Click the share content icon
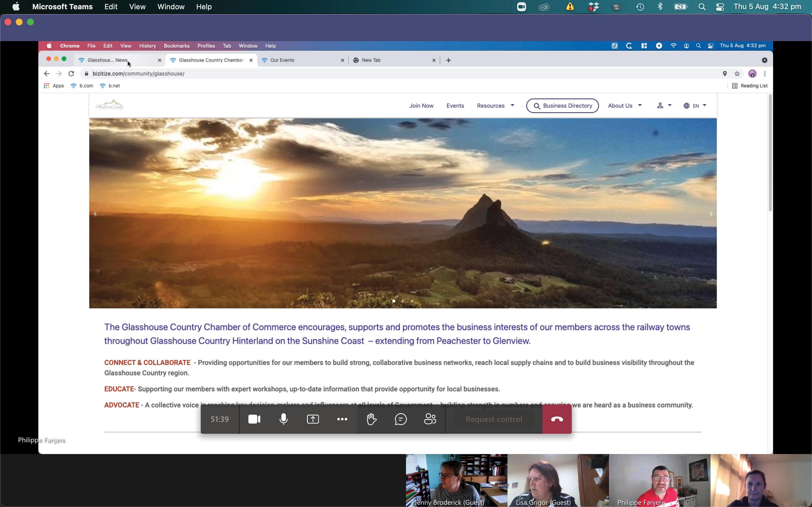The height and width of the screenshot is (507, 812). [313, 419]
